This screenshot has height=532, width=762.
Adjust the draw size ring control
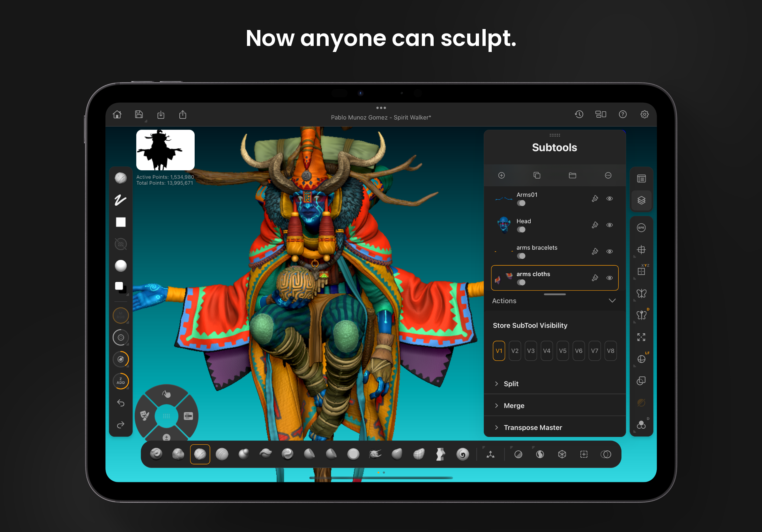click(121, 338)
